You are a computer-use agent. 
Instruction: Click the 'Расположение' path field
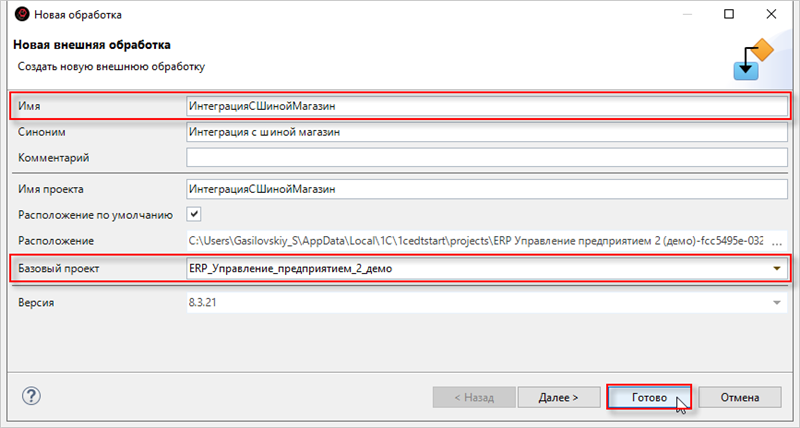pos(486,240)
